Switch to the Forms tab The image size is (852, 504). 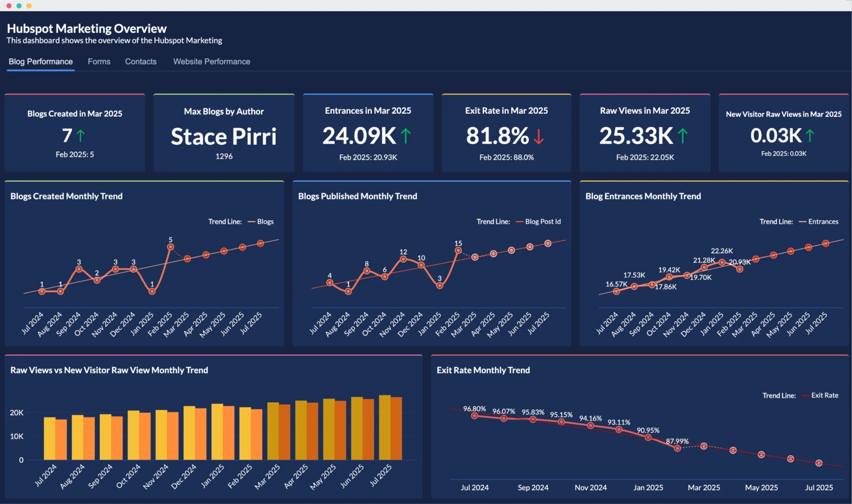[x=99, y=62]
